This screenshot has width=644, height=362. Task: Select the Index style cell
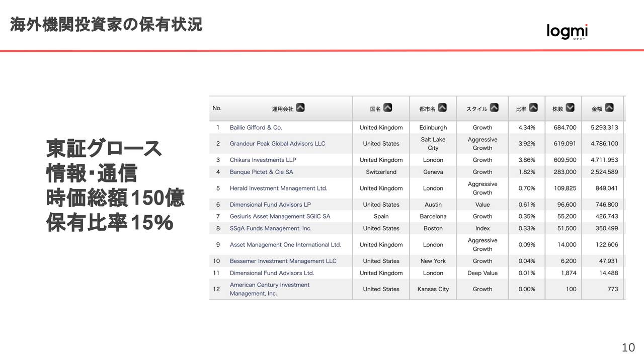pos(482,229)
